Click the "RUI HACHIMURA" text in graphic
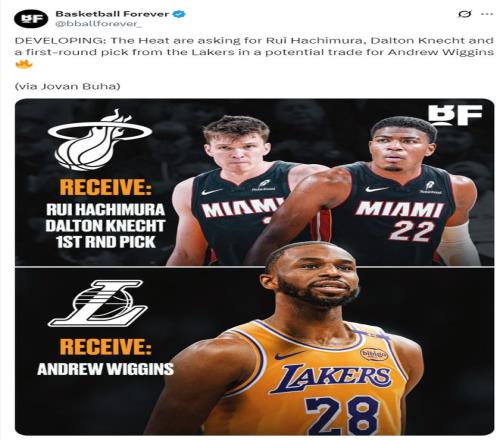This screenshot has height=440, width=500. pos(106,210)
